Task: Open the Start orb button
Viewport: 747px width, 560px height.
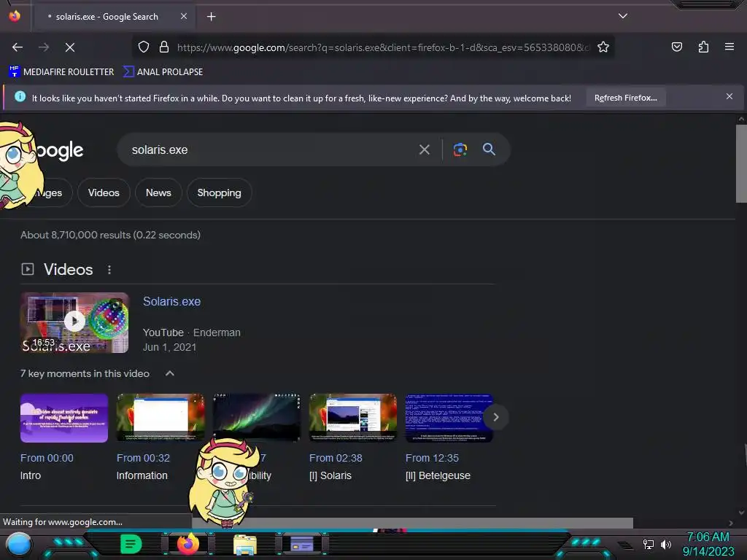Action: click(18, 544)
